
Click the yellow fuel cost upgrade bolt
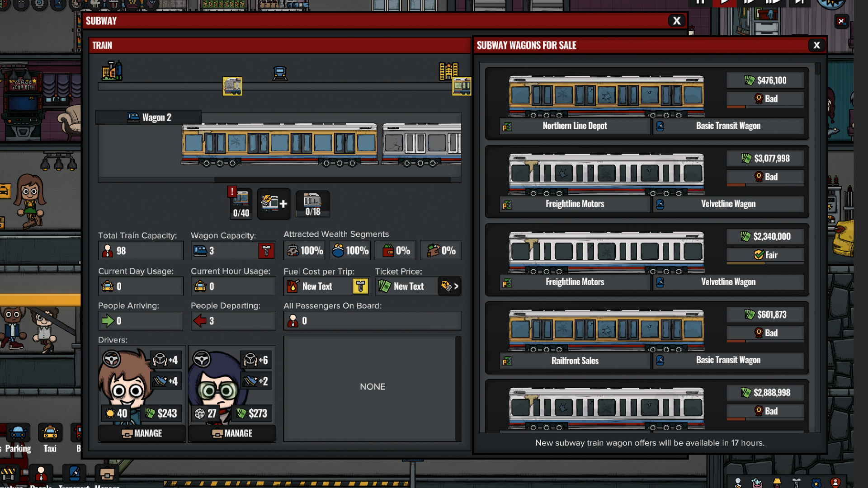(360, 286)
